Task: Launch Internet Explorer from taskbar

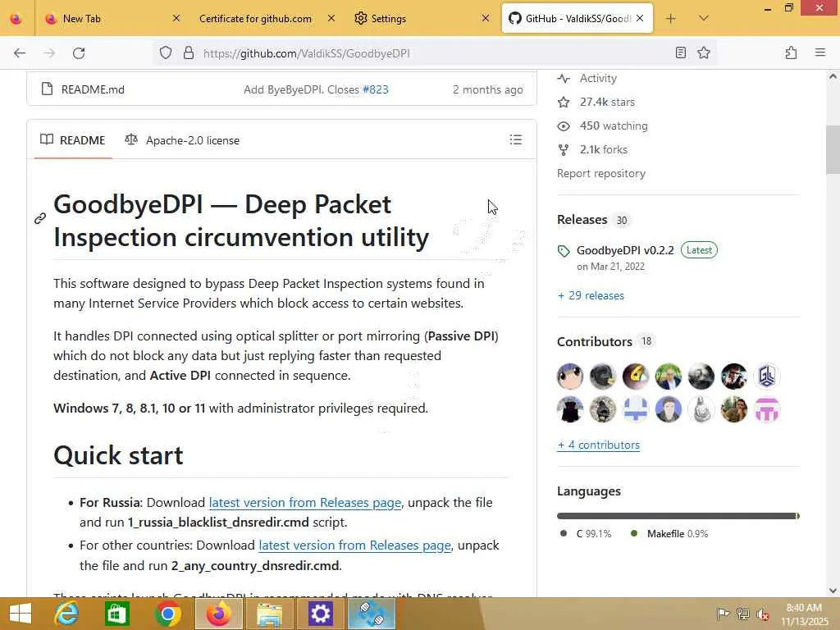Action: point(67,614)
